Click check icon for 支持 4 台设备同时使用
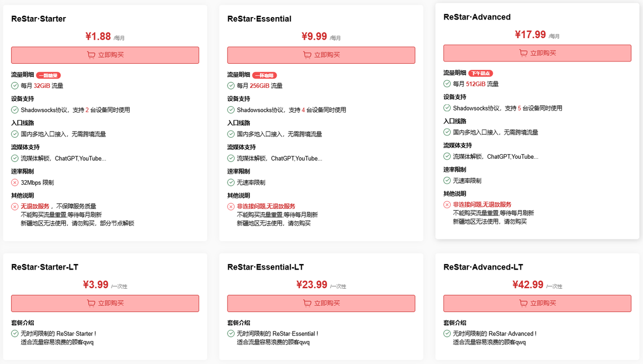The width and height of the screenshot is (643, 364). [231, 110]
